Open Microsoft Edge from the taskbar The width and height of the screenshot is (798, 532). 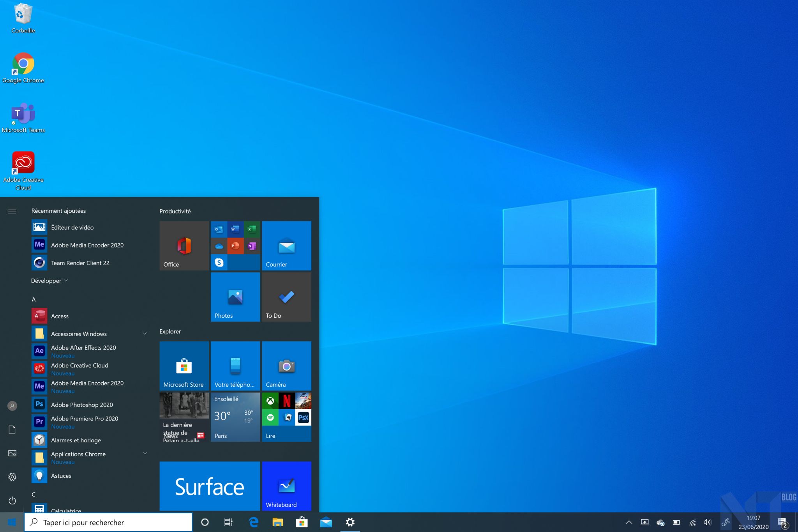pyautogui.click(x=254, y=522)
